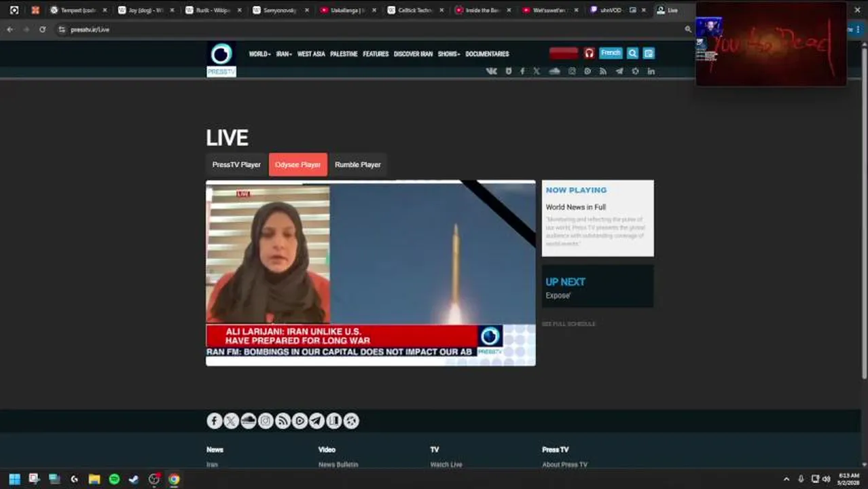Open Iran footer link under News

click(x=212, y=465)
